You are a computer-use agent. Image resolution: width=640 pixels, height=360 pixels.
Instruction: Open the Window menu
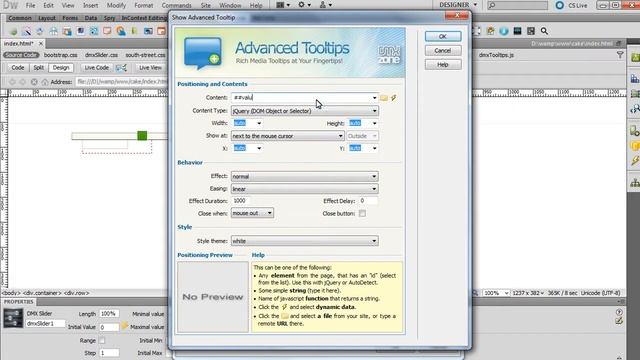pyautogui.click(x=230, y=5)
